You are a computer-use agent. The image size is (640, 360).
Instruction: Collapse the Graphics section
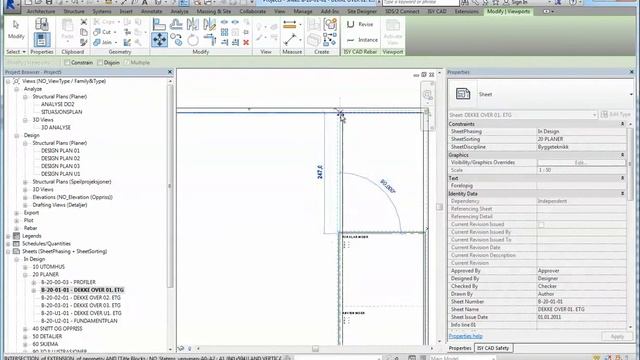(622, 155)
